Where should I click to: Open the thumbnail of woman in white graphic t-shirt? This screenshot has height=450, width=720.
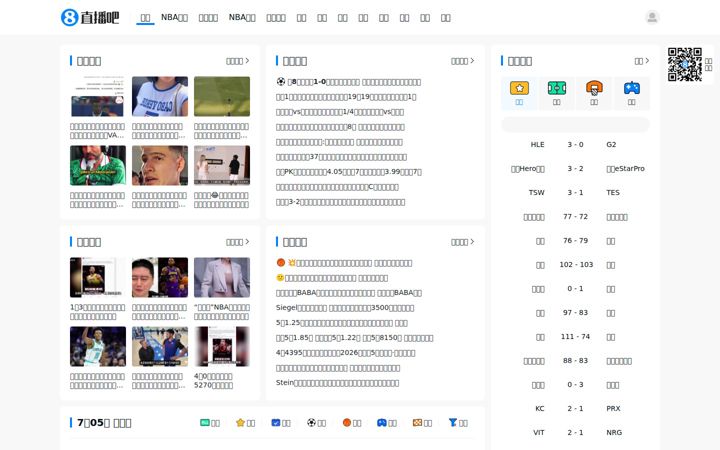point(160,96)
